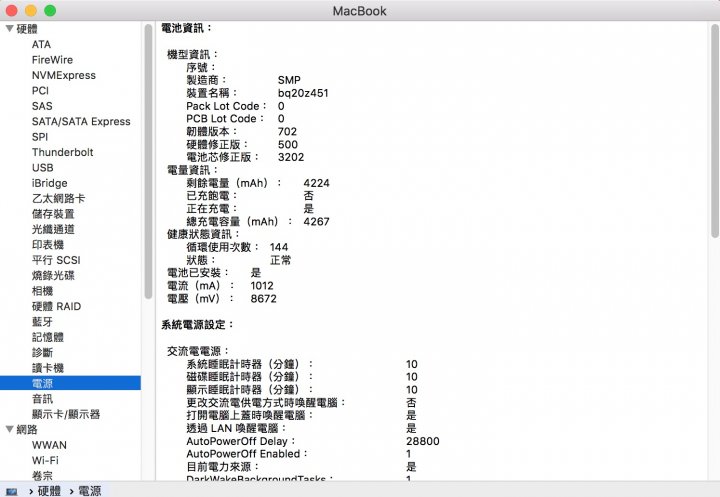Click the PCB Lot Code label
The height and width of the screenshot is (497, 720).
click(x=225, y=119)
